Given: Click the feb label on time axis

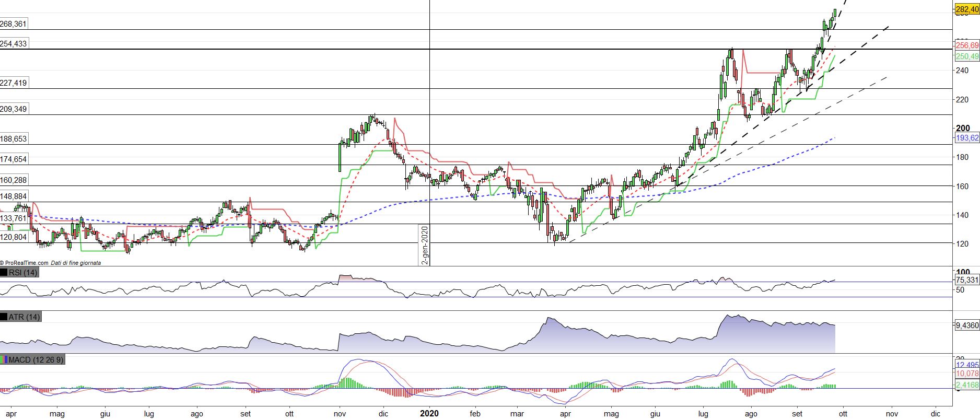Looking at the screenshot, I should coord(474,414).
